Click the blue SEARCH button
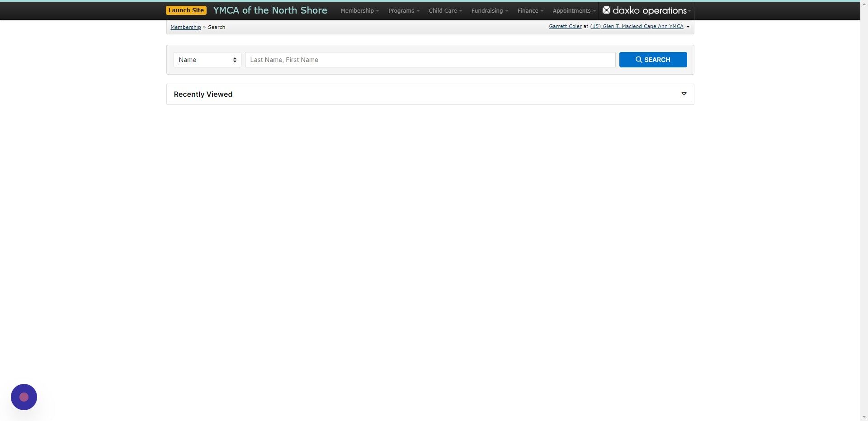This screenshot has width=868, height=421. (653, 60)
